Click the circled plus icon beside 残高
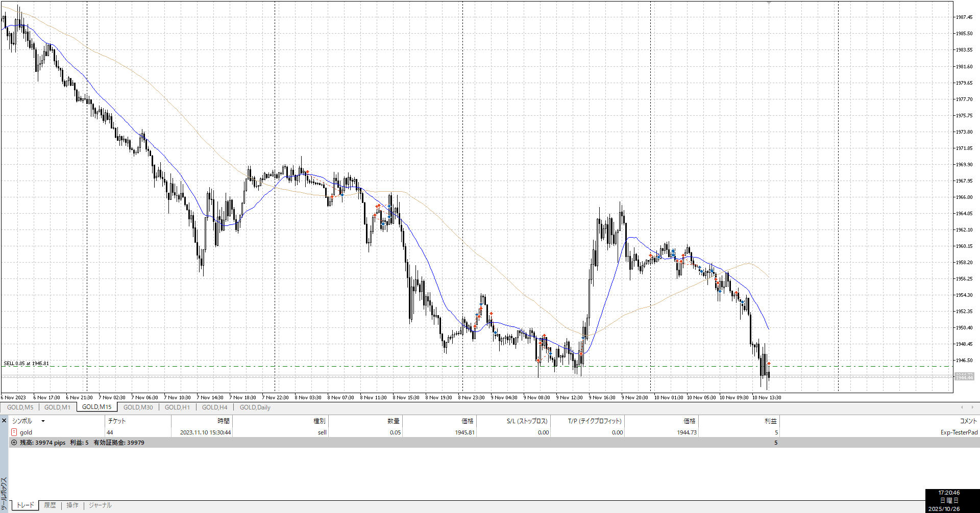 [14, 443]
